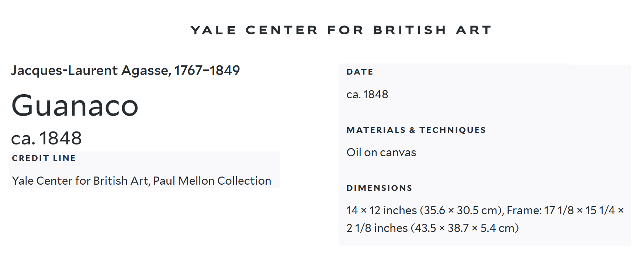Click the '2 1/8 inches' frame depth text
The height and width of the screenshot is (277, 644).
(x=377, y=228)
